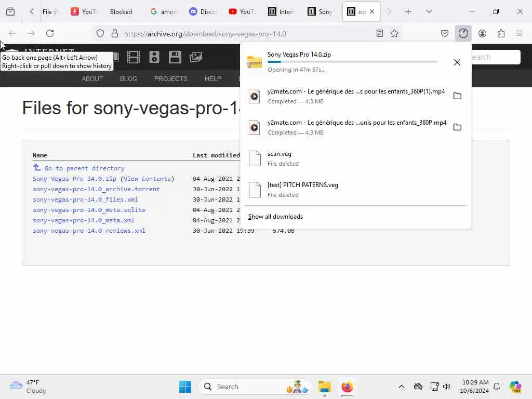Open Internet Archive software floppy icon
The height and width of the screenshot is (399, 532).
click(x=175, y=57)
